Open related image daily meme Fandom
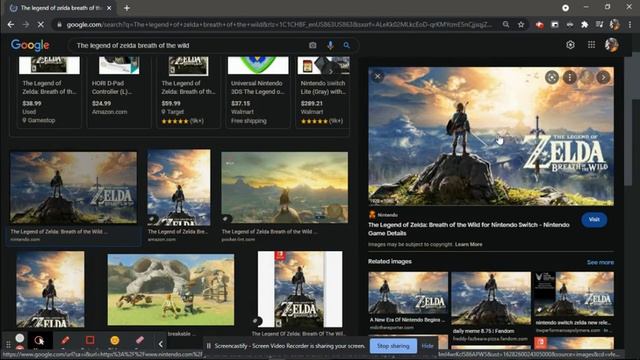This screenshot has width=640, height=360. pos(491,299)
